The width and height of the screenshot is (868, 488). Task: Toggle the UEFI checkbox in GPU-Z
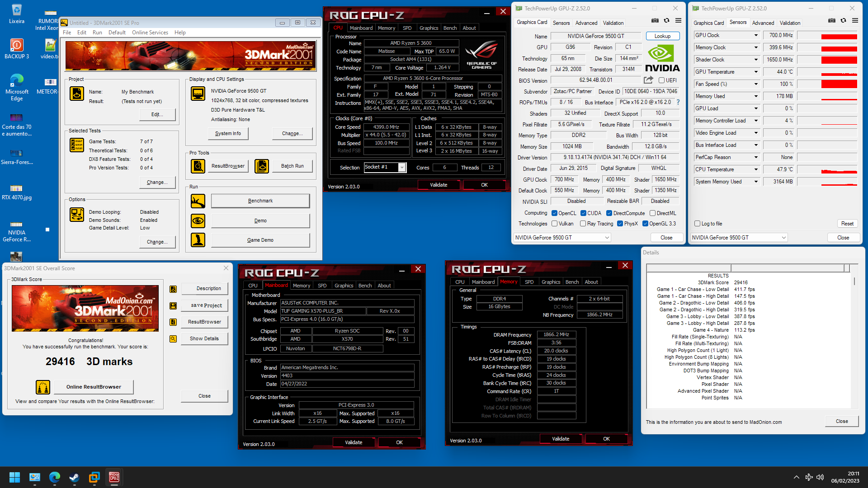(661, 80)
